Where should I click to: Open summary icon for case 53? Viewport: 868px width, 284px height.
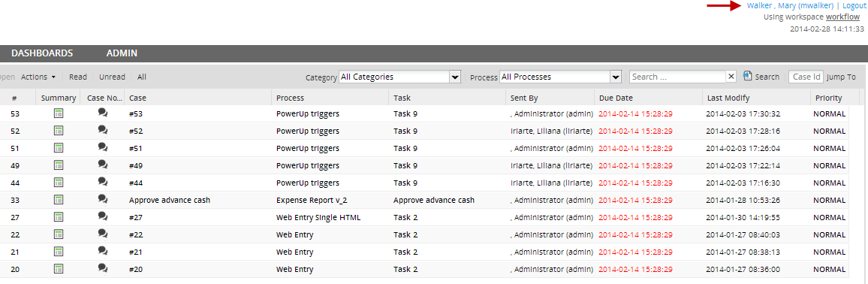pos(58,113)
